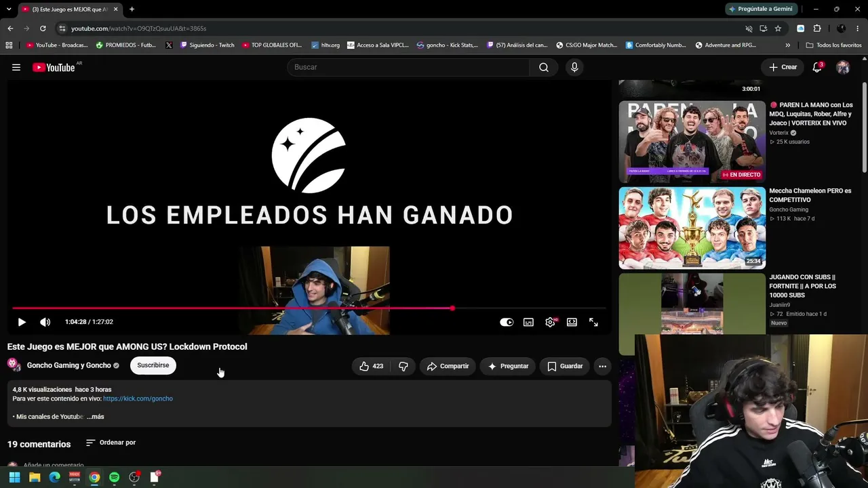This screenshot has width=868, height=488.
Task: Open the YouTube notifications bell
Action: (x=817, y=67)
